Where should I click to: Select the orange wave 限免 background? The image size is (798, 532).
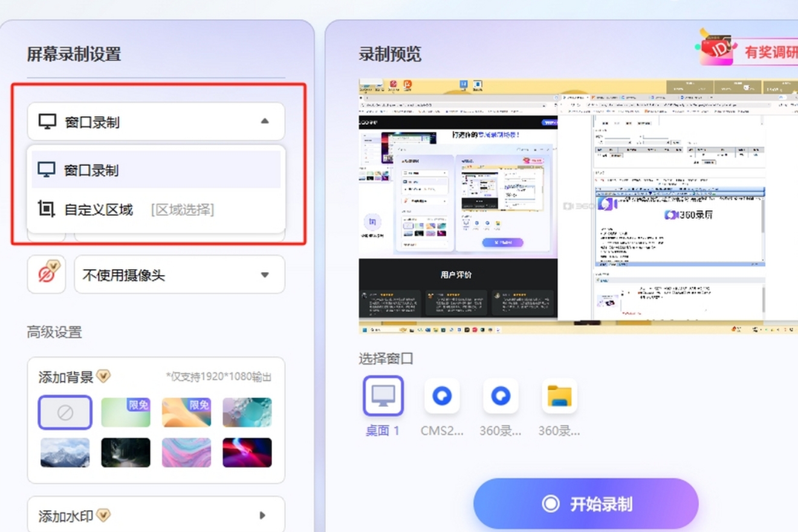click(x=187, y=412)
